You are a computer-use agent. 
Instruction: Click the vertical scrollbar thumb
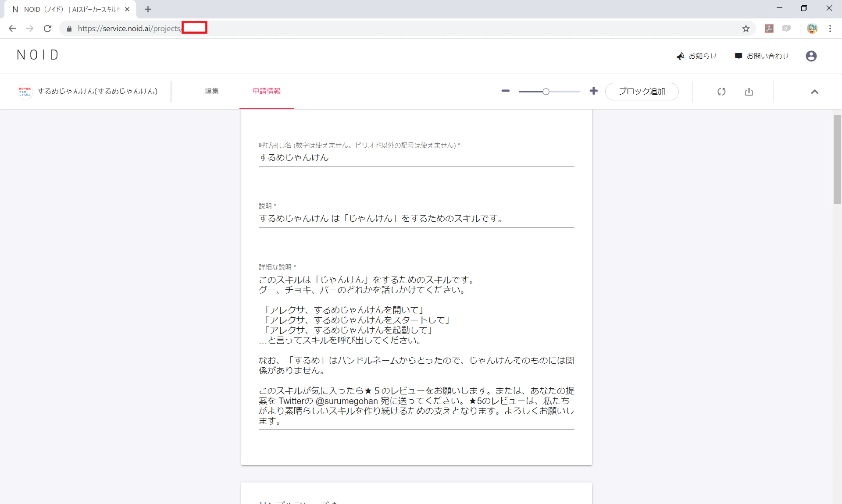837,159
